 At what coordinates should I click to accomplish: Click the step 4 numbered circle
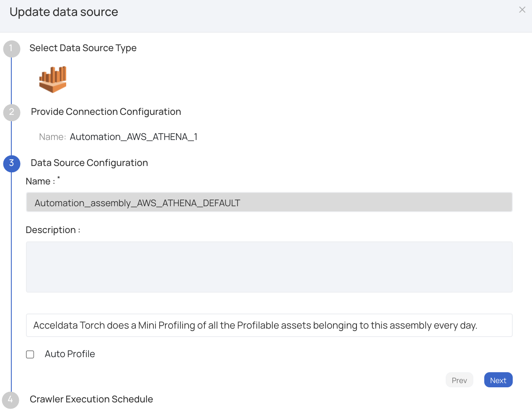pyautogui.click(x=11, y=400)
